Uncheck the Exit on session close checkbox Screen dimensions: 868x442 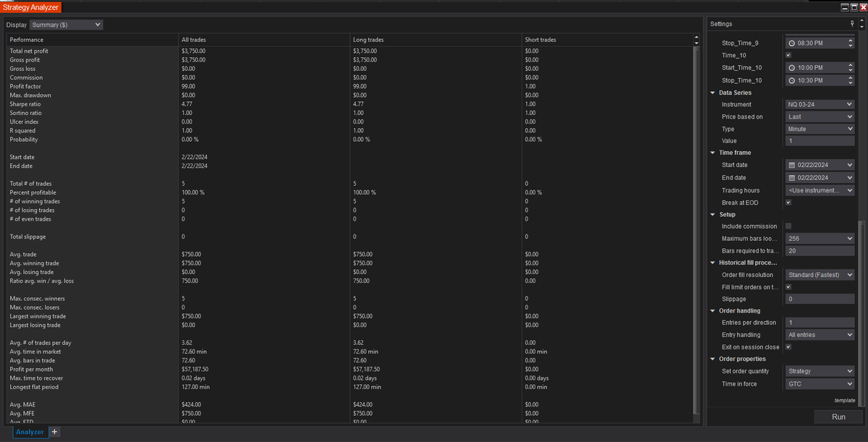(x=788, y=347)
